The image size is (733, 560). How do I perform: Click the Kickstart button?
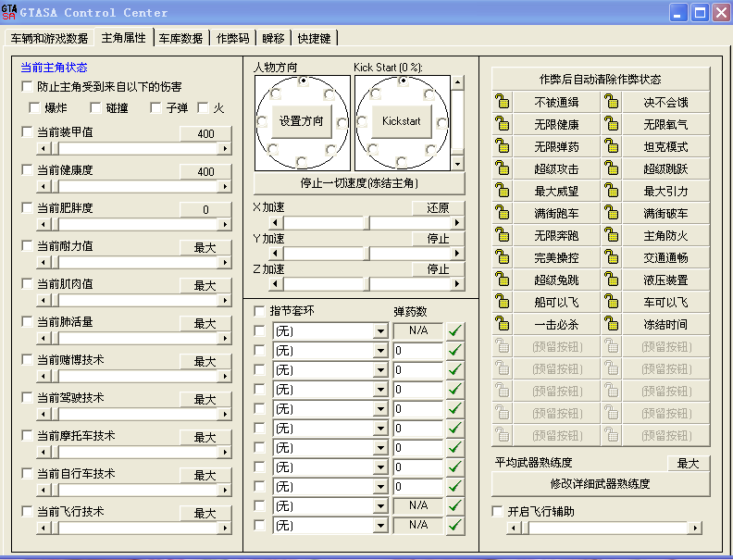401,121
